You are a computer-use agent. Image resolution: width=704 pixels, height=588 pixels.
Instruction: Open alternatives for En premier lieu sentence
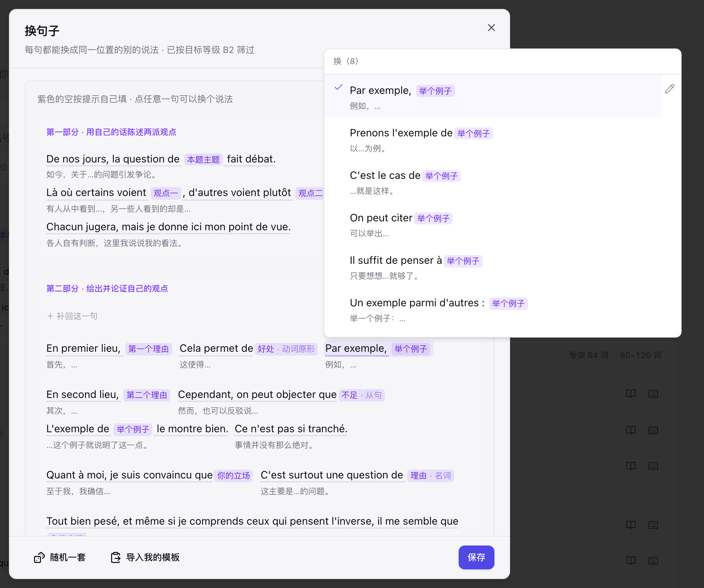point(84,348)
